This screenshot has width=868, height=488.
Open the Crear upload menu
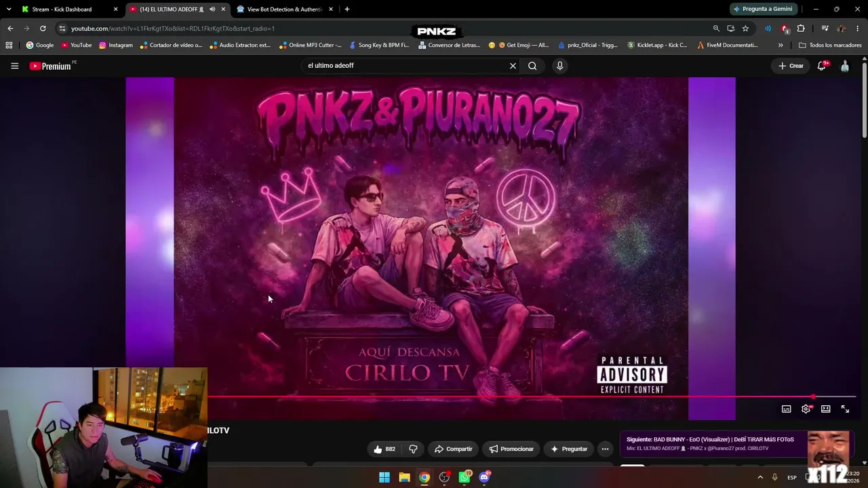(791, 66)
